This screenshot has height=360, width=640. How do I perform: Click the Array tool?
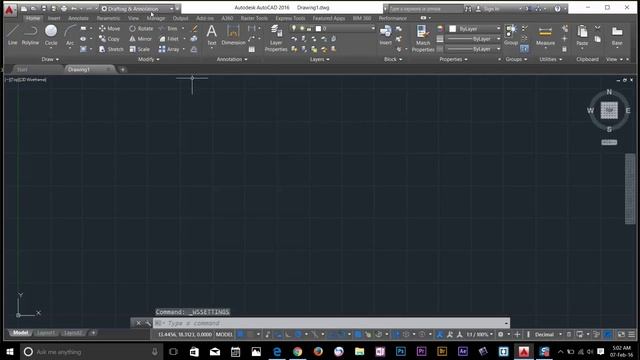(x=169, y=49)
